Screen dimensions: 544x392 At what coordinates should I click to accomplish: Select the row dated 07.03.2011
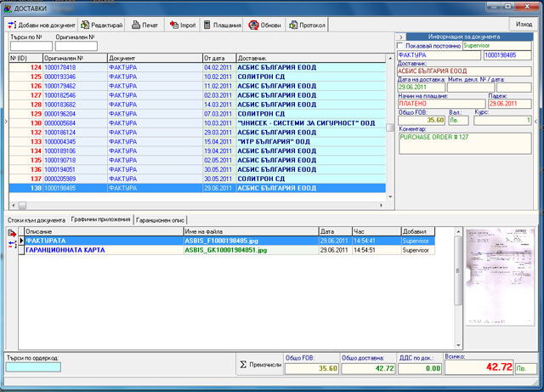tap(197, 114)
